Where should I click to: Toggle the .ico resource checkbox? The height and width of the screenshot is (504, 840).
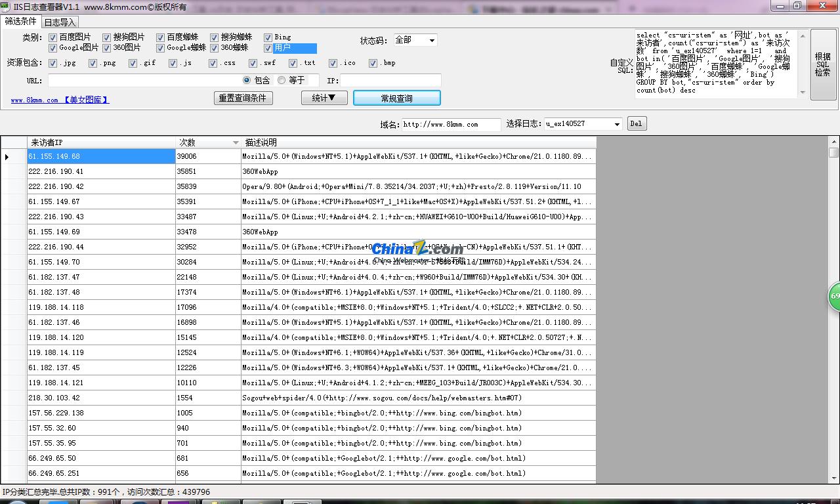tap(333, 63)
